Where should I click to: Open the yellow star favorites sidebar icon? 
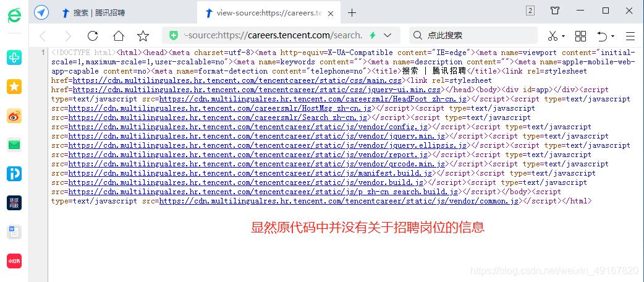tap(14, 87)
